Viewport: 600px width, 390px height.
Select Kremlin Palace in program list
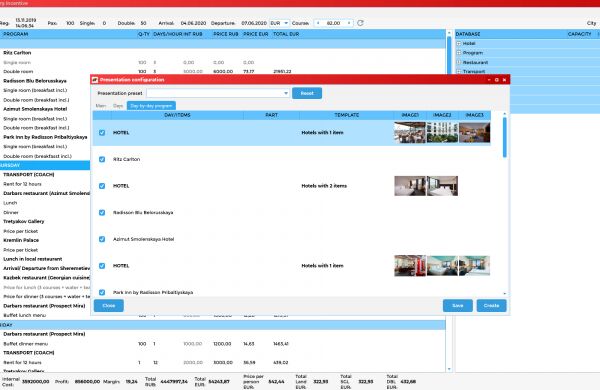[x=21, y=240]
